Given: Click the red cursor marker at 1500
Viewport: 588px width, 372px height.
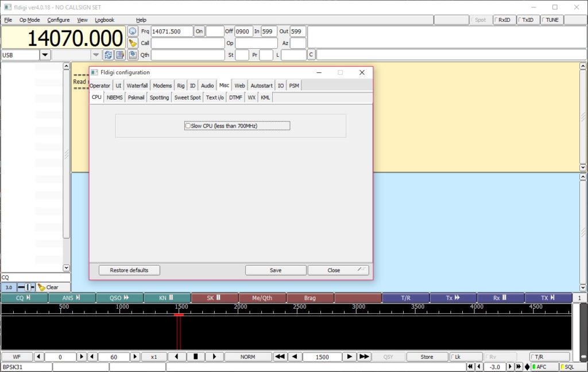Looking at the screenshot, I should [x=179, y=315].
